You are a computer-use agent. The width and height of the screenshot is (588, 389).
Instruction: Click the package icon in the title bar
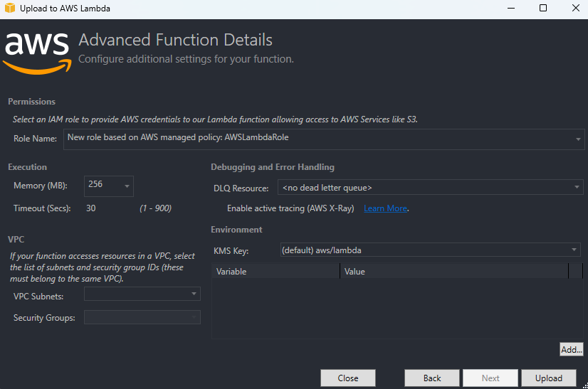coord(10,9)
